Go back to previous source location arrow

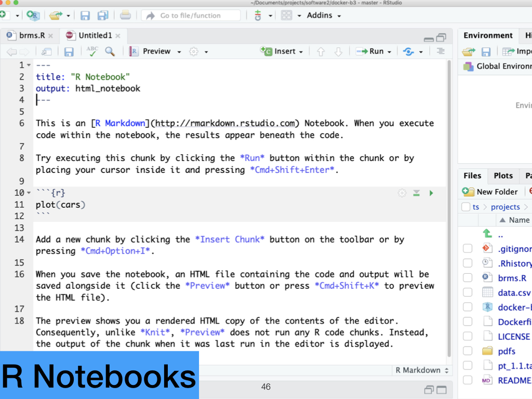point(11,51)
